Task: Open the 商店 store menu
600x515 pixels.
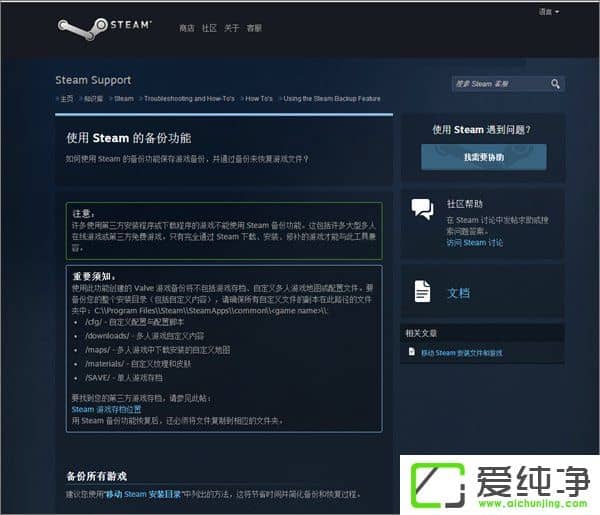Action: click(x=187, y=28)
